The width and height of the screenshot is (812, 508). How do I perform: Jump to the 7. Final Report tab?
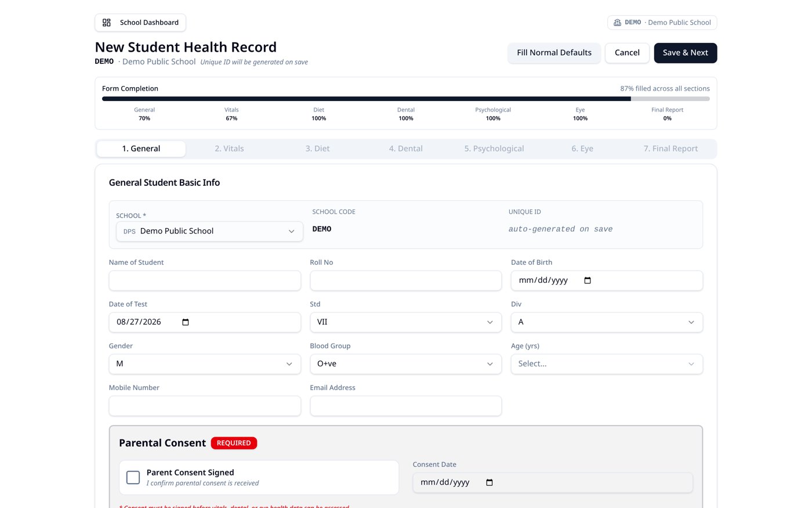[670, 149]
